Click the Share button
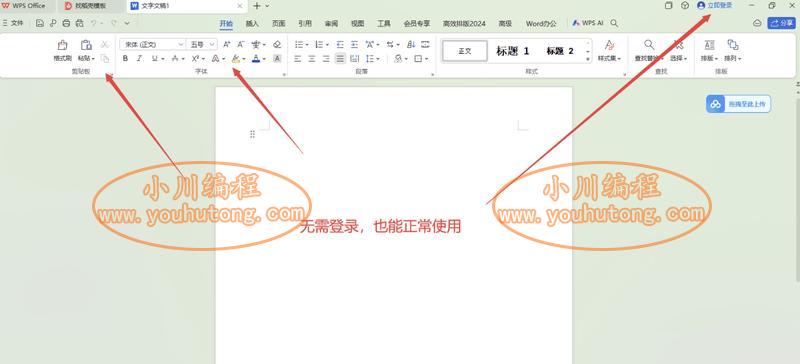Image resolution: width=800 pixels, height=364 pixels. [x=781, y=23]
